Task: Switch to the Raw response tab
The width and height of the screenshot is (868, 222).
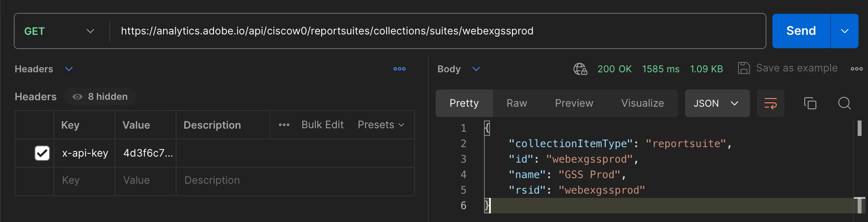Action: 517,103
